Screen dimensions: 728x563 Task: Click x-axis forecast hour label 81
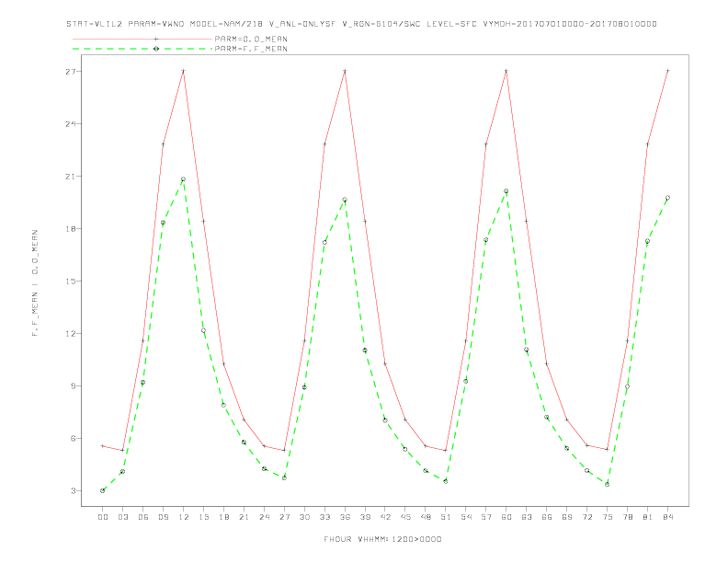coord(647,517)
